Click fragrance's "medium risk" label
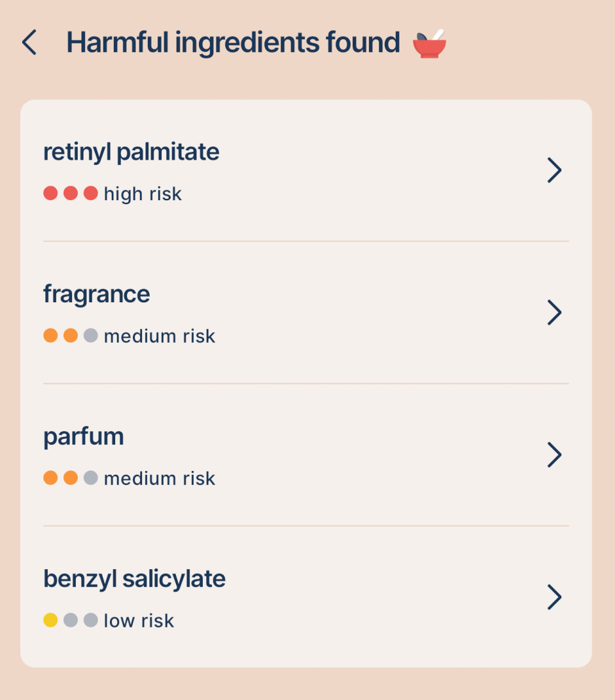This screenshot has width=615, height=700. [x=160, y=336]
